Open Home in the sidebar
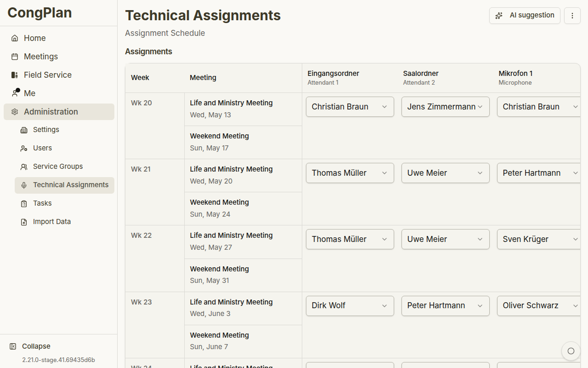Viewport: 588px width, 368px height. click(59, 38)
